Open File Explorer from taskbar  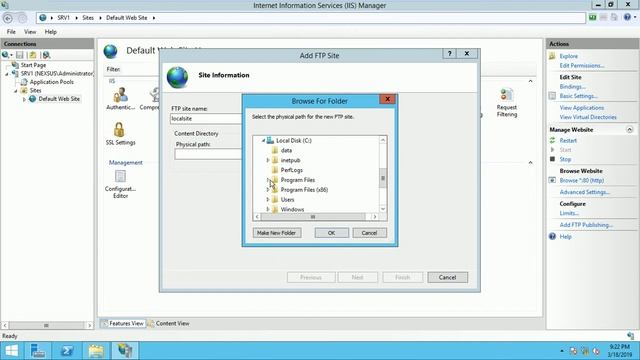pyautogui.click(x=96, y=351)
